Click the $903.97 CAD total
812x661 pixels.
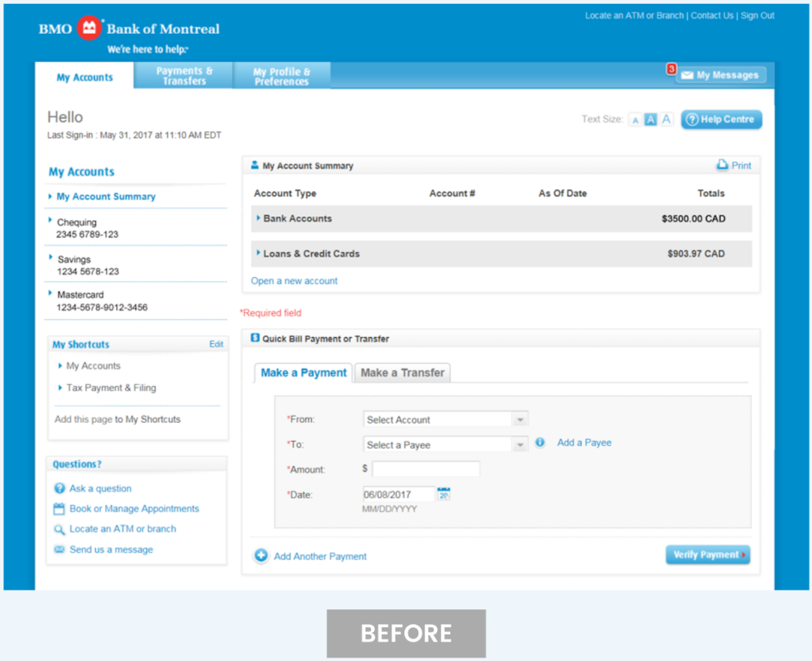696,254
